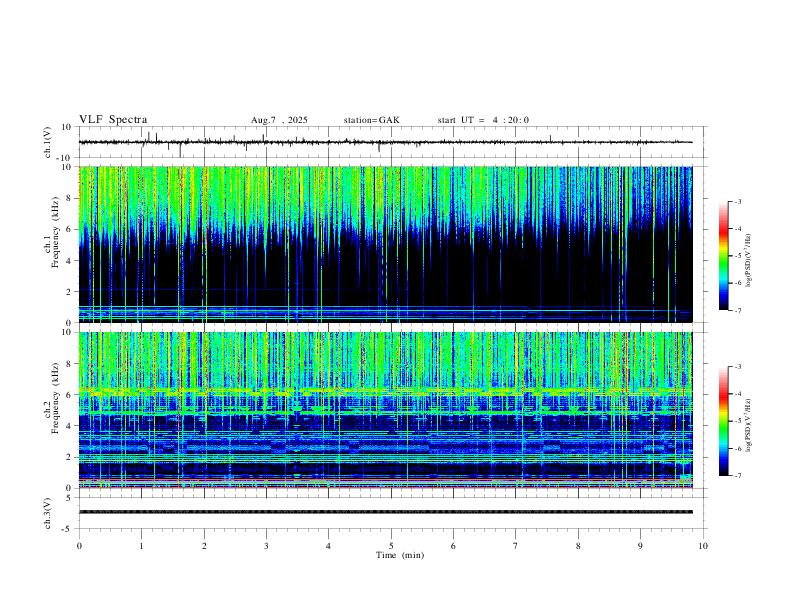Click ch.2 colorbar 'log(PSD)(V²/Hz)' label
Screen dimensions: 792x612
pos(749,425)
